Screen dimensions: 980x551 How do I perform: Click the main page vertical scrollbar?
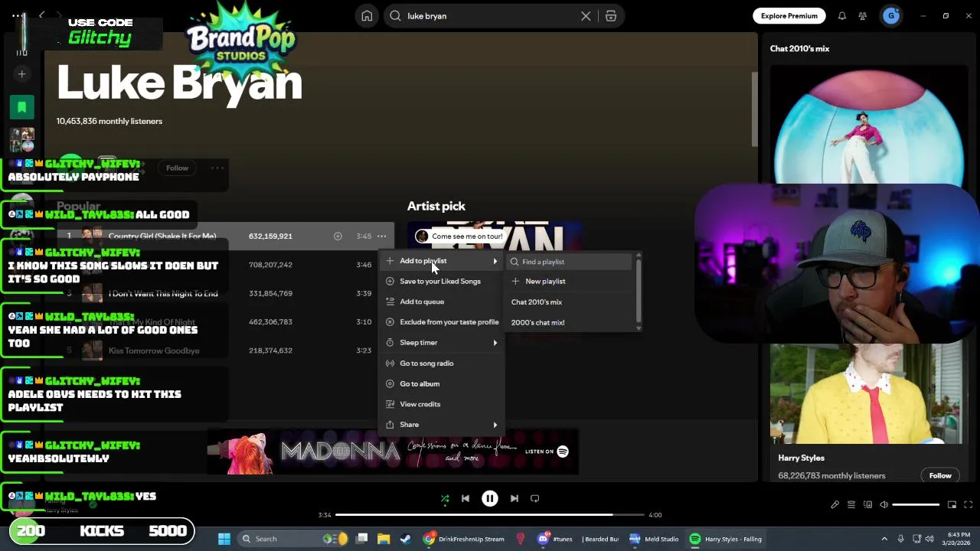pyautogui.click(x=753, y=110)
